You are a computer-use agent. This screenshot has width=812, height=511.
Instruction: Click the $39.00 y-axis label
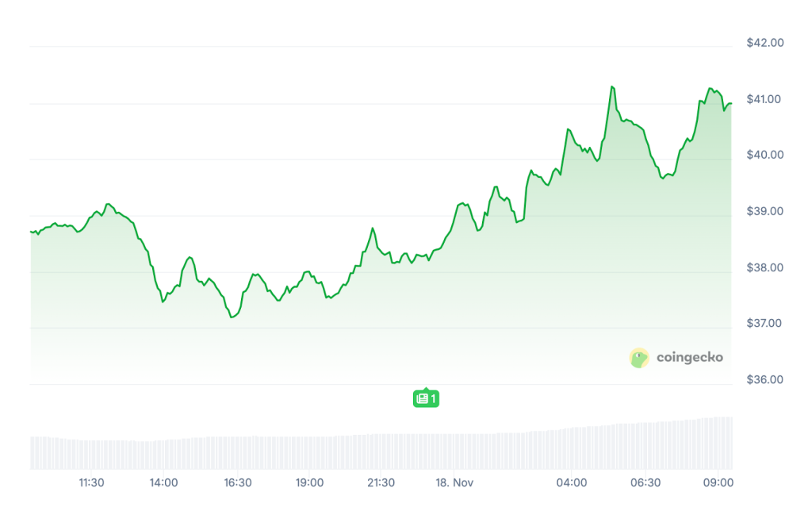click(x=764, y=211)
